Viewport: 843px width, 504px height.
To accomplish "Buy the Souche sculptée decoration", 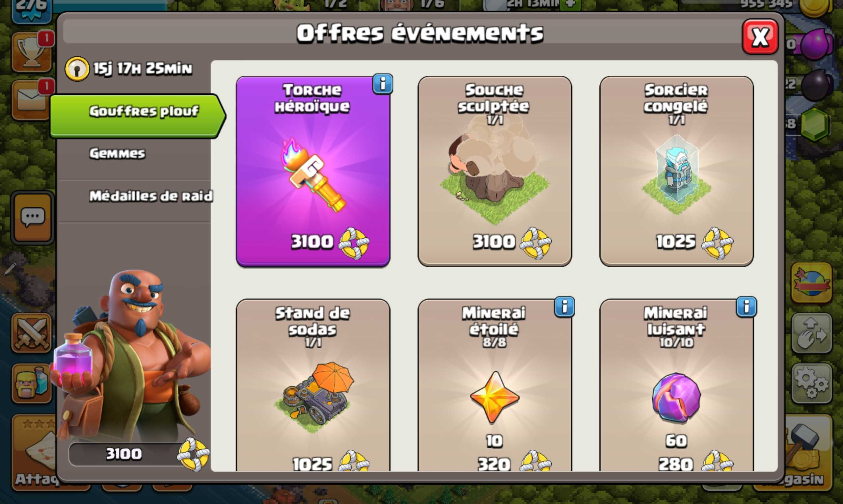I will (495, 171).
